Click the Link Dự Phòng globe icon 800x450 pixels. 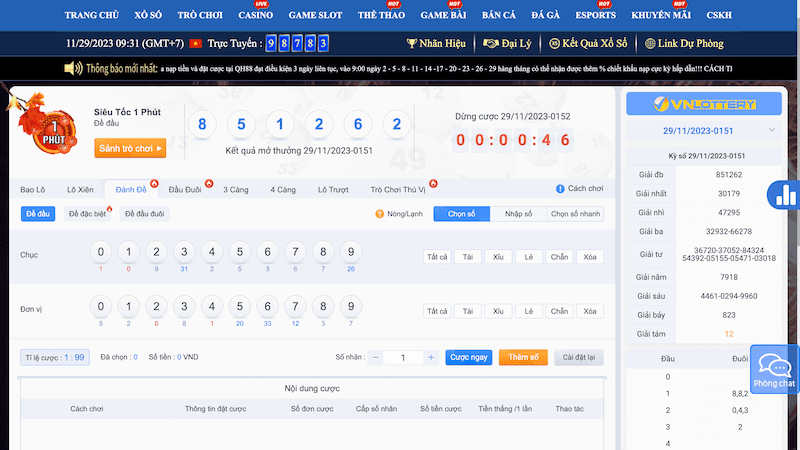click(x=651, y=44)
